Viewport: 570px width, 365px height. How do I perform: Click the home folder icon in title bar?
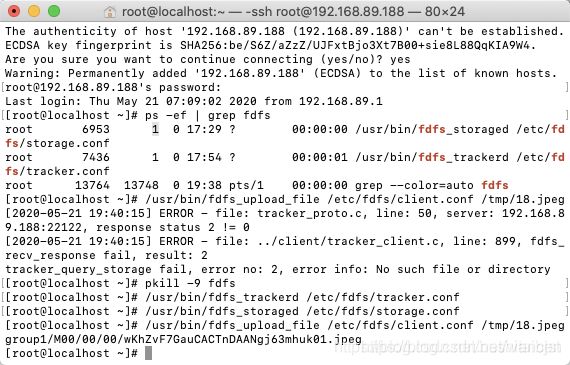(x=110, y=12)
